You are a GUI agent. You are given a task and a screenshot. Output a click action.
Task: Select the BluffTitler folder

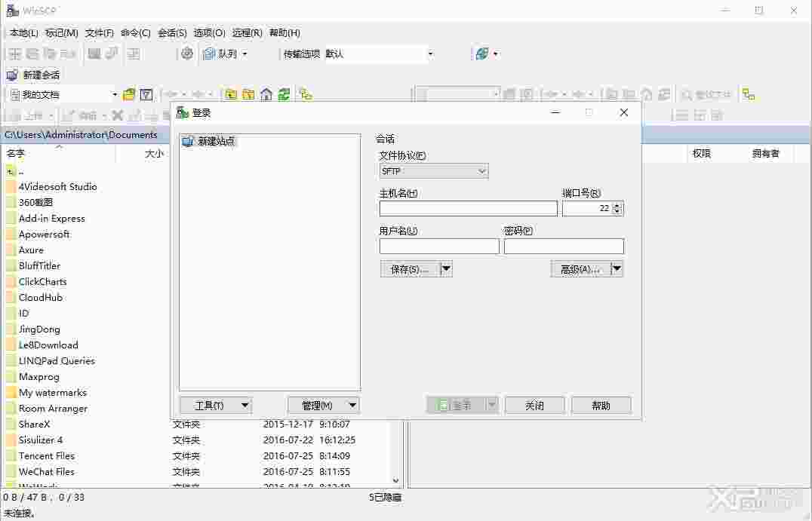tap(39, 266)
